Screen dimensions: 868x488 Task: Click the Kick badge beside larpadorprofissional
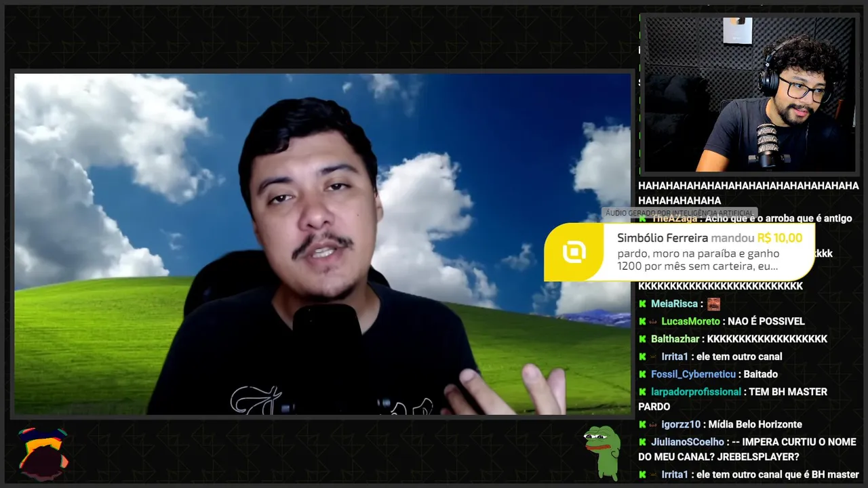[x=642, y=392]
